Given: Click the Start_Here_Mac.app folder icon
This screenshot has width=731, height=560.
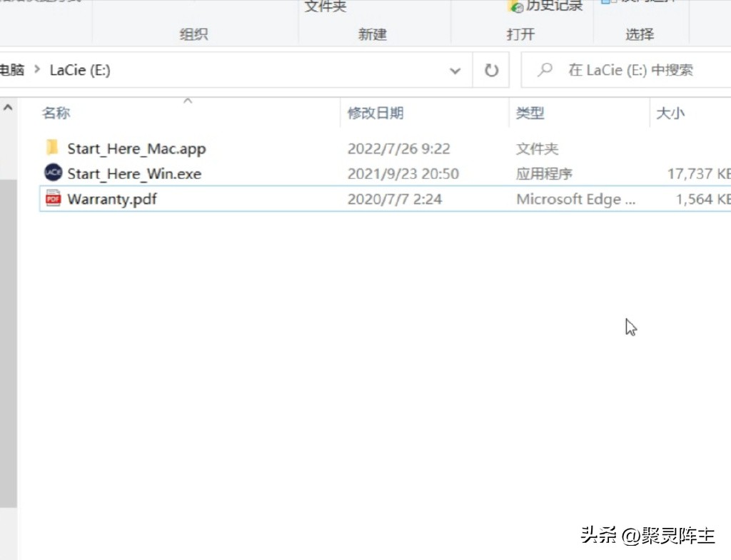Looking at the screenshot, I should (x=52, y=148).
